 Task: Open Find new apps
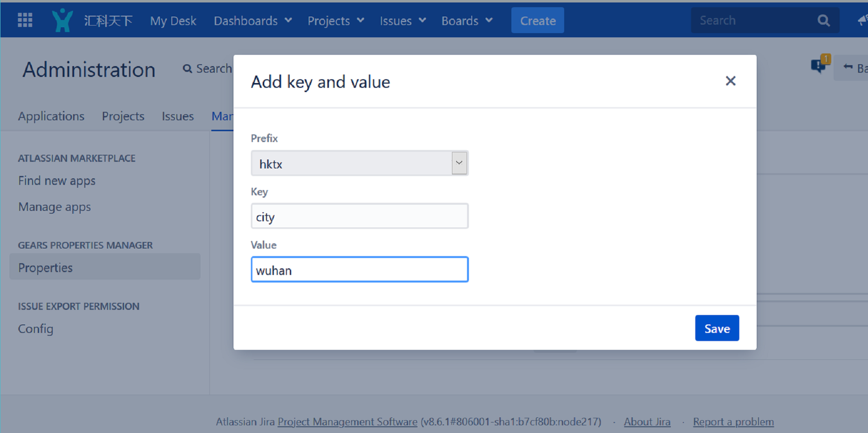point(57,180)
